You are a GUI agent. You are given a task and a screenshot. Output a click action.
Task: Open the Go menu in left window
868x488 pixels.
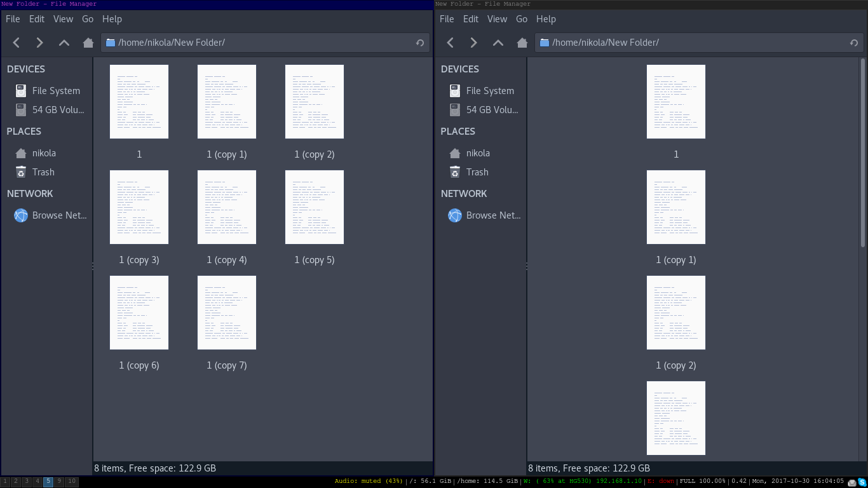pos(88,19)
